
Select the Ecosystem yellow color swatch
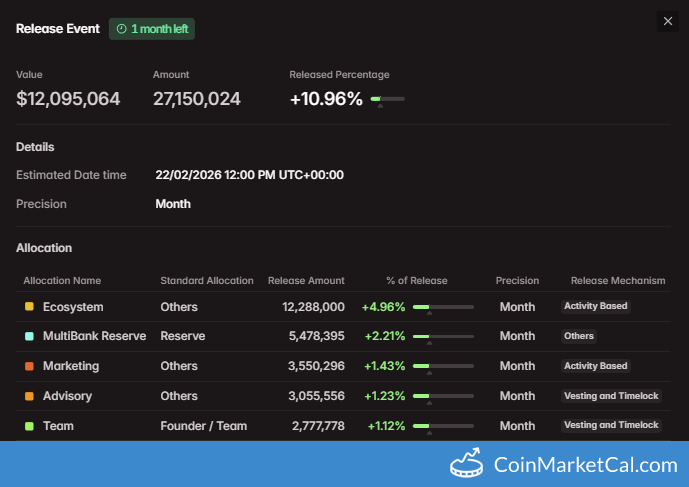tap(29, 306)
